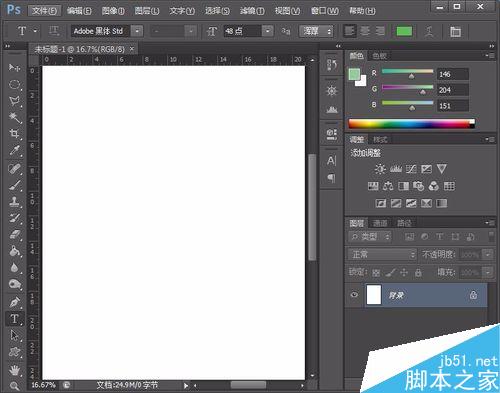Select the Elliptical Marquee tool

pos(14,84)
